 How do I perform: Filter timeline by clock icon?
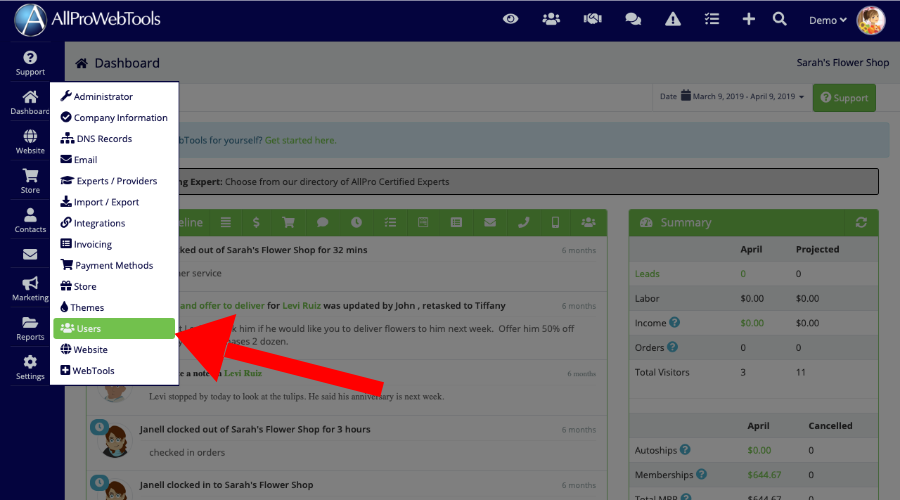[x=356, y=223]
